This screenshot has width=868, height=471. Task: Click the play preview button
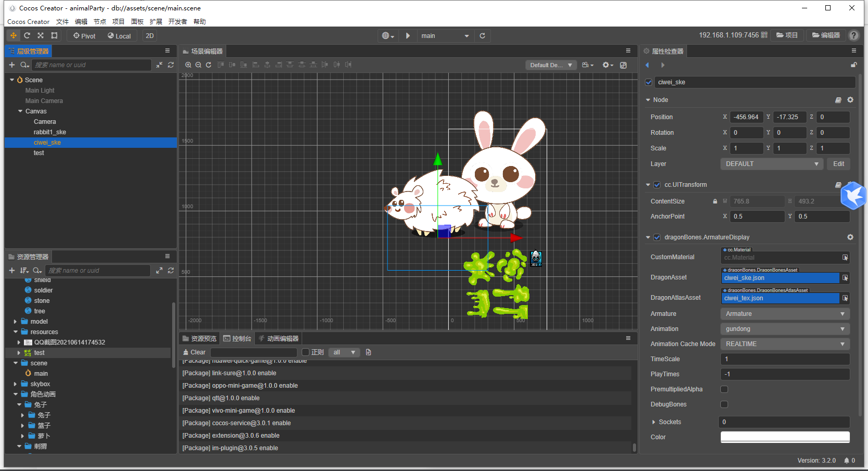(408, 35)
